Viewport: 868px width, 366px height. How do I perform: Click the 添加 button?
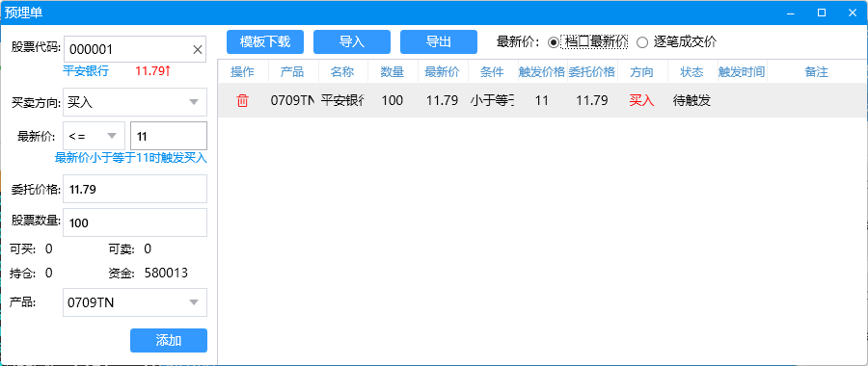click(169, 341)
